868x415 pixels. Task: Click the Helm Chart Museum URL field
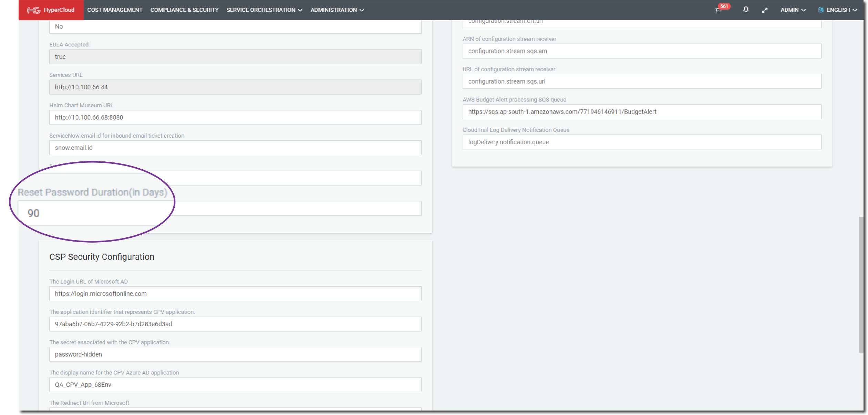(235, 117)
